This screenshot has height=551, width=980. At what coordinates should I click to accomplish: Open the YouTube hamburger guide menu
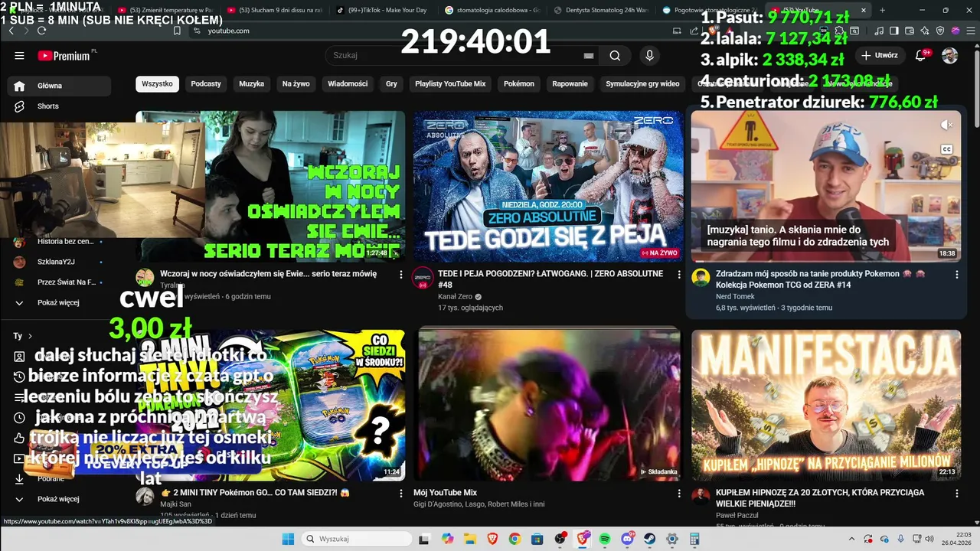(19, 55)
